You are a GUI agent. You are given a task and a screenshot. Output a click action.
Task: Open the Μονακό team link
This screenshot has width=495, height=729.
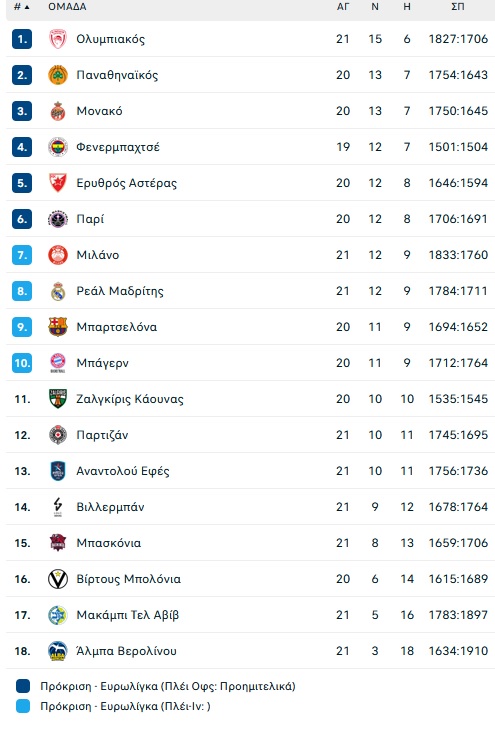tap(99, 111)
